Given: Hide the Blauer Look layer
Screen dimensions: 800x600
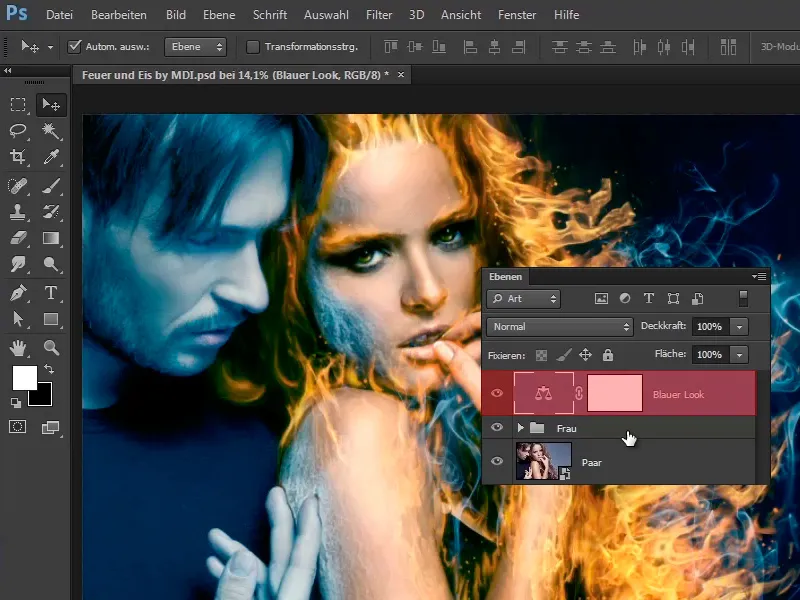Looking at the screenshot, I should 497,393.
